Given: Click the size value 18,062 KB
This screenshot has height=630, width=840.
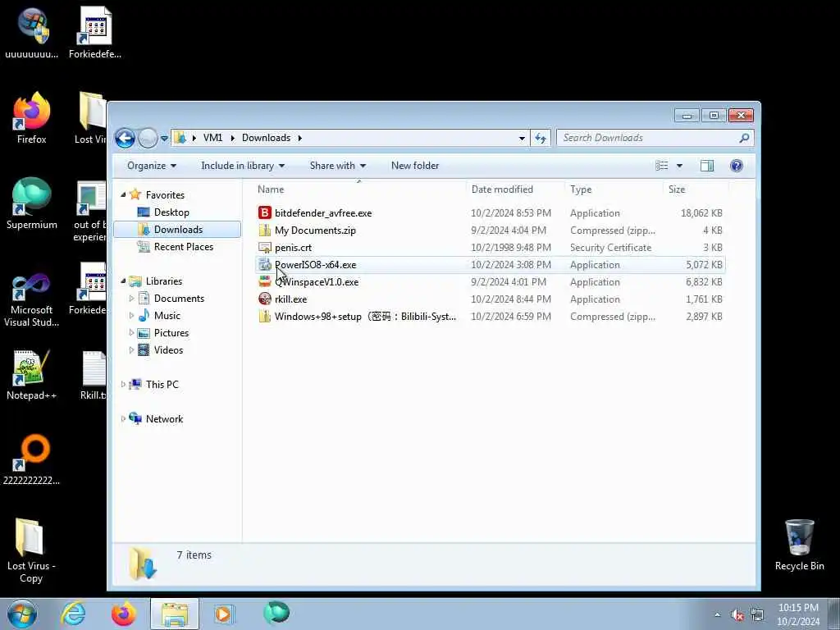Looking at the screenshot, I should click(701, 212).
